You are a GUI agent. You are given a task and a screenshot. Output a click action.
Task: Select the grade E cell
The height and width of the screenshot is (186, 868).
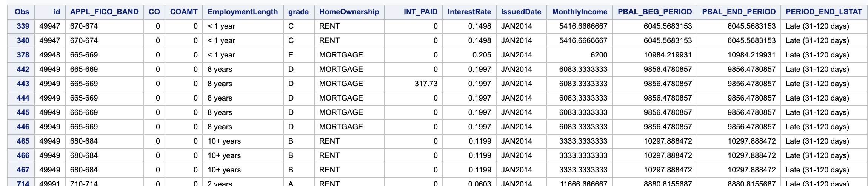pos(291,55)
